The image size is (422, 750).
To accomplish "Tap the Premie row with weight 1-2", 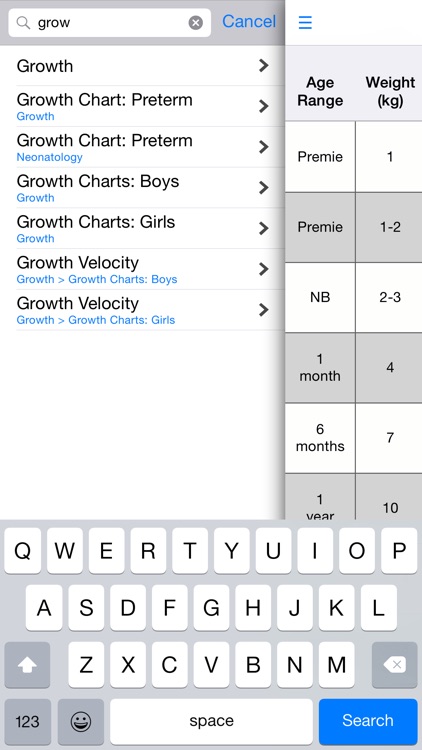I will (x=354, y=227).
